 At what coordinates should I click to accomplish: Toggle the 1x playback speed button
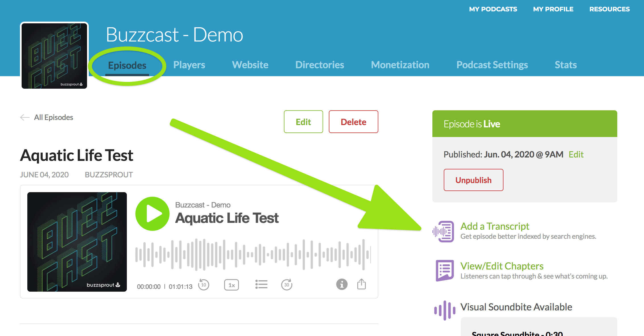pos(232,285)
